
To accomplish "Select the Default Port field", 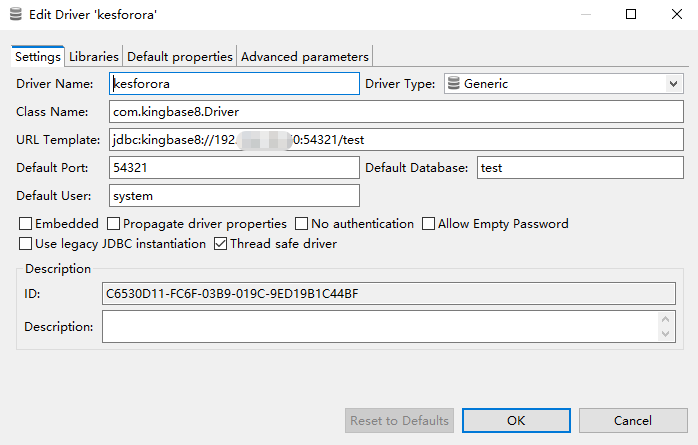I will coord(234,168).
